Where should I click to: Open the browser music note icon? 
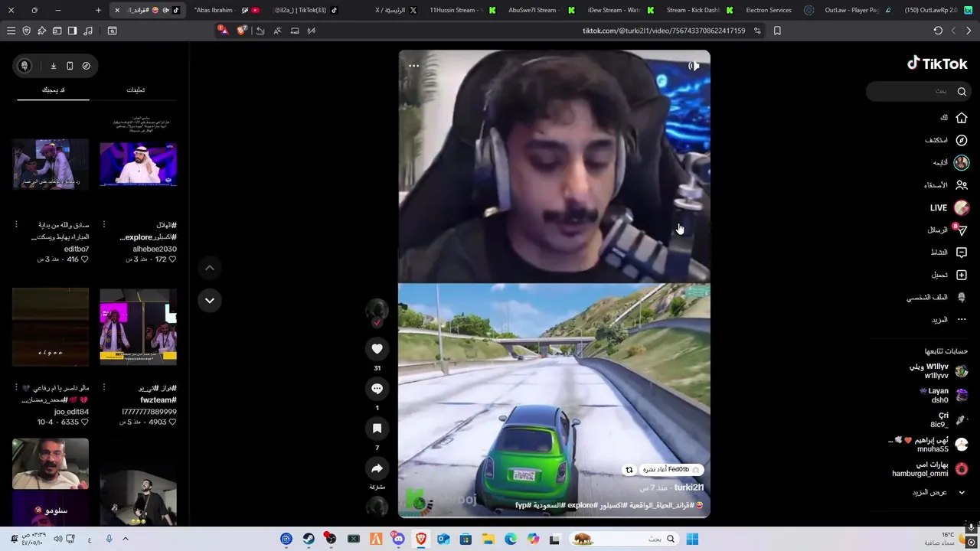(87, 31)
